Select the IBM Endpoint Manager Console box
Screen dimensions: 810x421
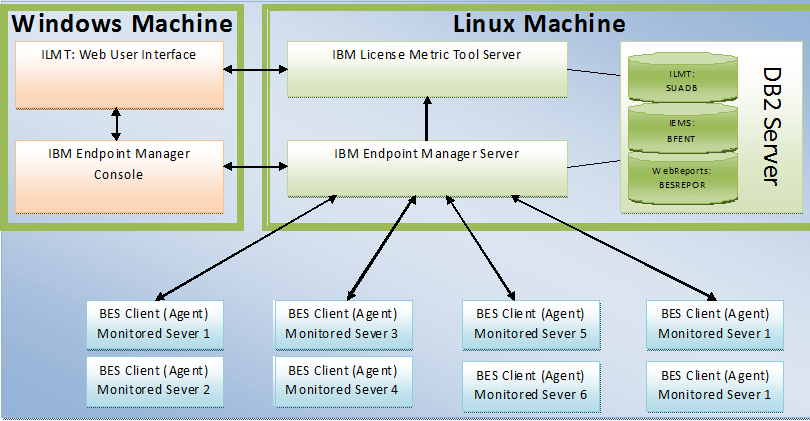[120, 175]
